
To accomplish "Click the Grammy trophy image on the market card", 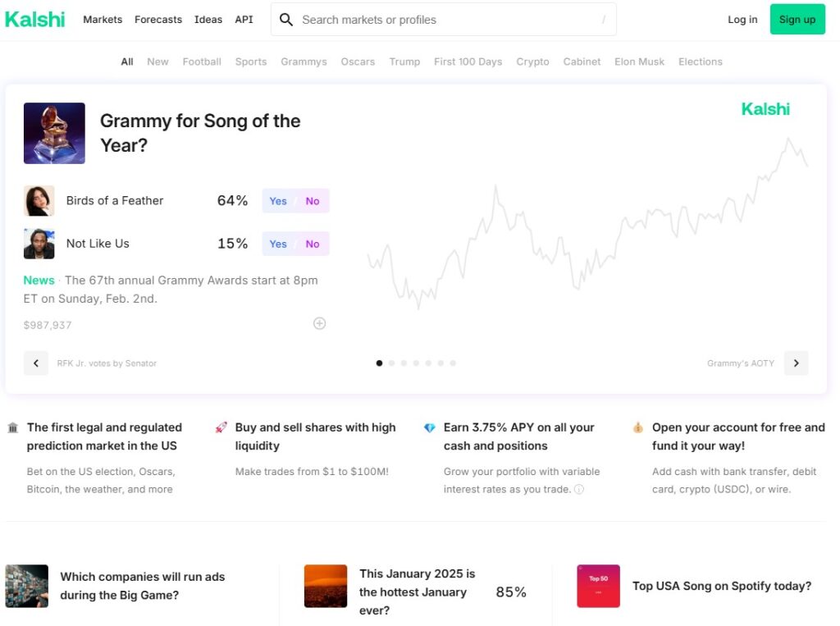I will click(x=54, y=132).
